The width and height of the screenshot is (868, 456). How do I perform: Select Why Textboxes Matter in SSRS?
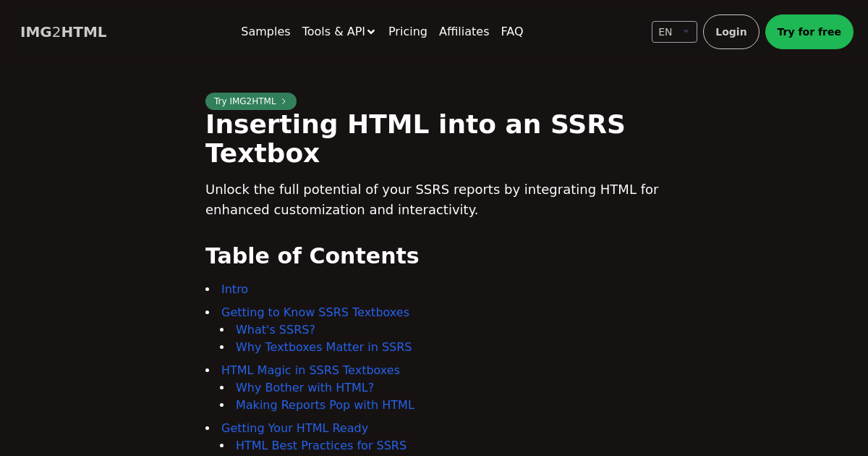coord(323,347)
